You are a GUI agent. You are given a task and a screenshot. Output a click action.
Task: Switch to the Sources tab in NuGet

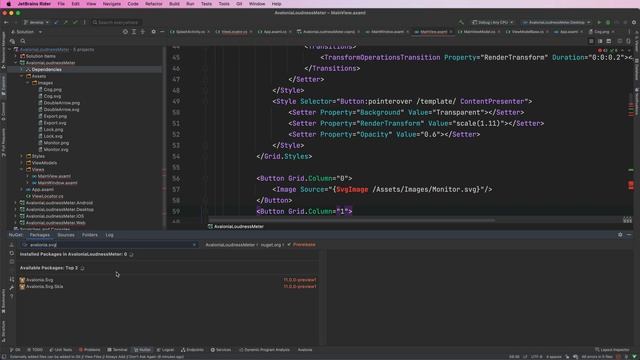pyautogui.click(x=66, y=235)
